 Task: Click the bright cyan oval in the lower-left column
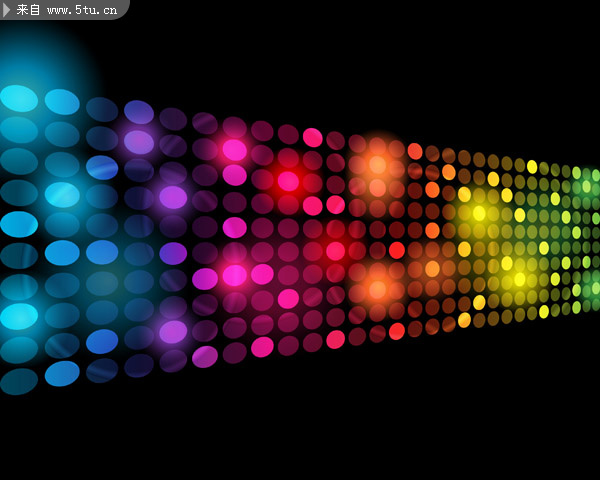click(18, 316)
